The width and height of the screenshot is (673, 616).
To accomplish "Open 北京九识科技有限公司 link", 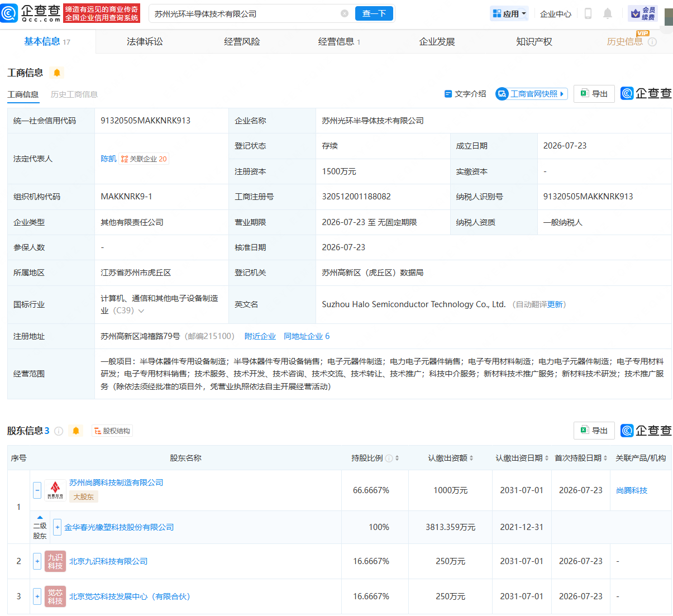I will (x=108, y=561).
